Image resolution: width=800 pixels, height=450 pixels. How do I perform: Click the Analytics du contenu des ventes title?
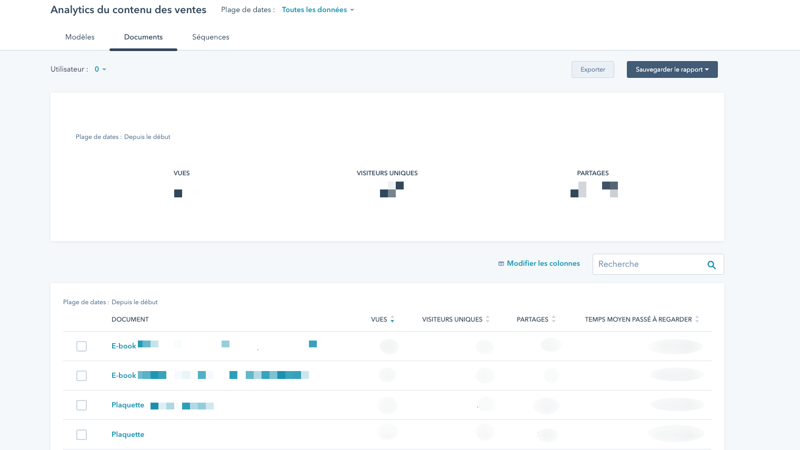[128, 10]
